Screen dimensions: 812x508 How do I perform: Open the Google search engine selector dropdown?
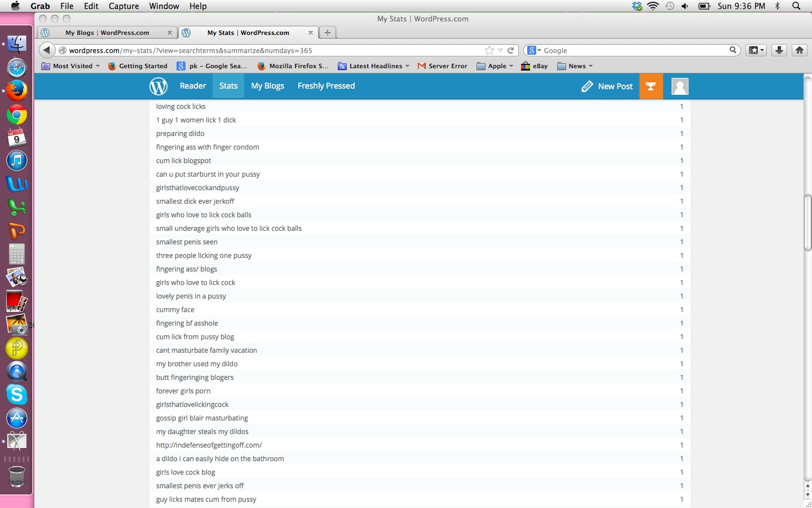click(534, 50)
